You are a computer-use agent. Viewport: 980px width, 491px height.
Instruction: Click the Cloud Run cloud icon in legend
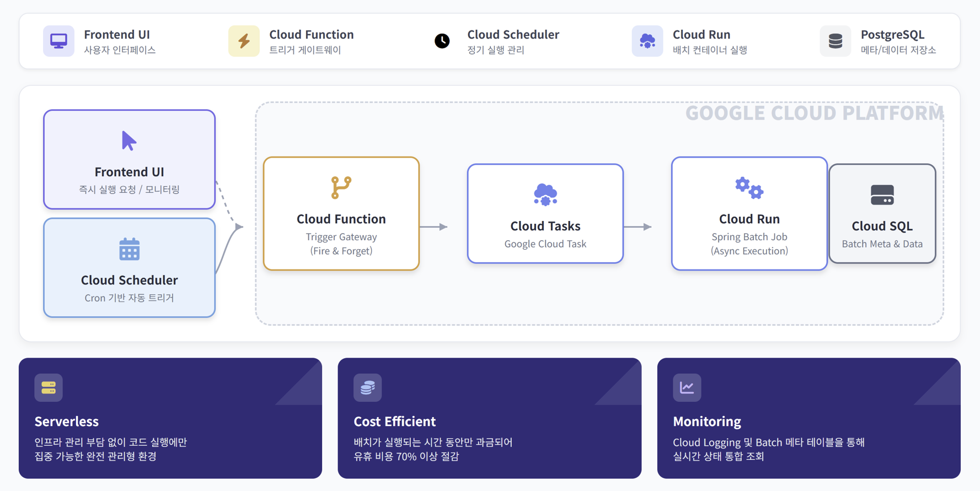click(x=647, y=41)
